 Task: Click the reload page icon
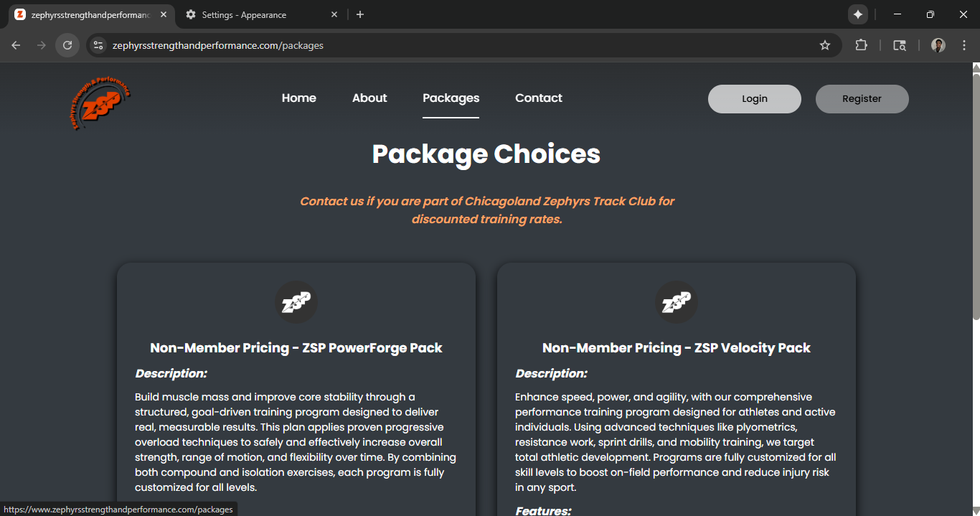[67, 44]
